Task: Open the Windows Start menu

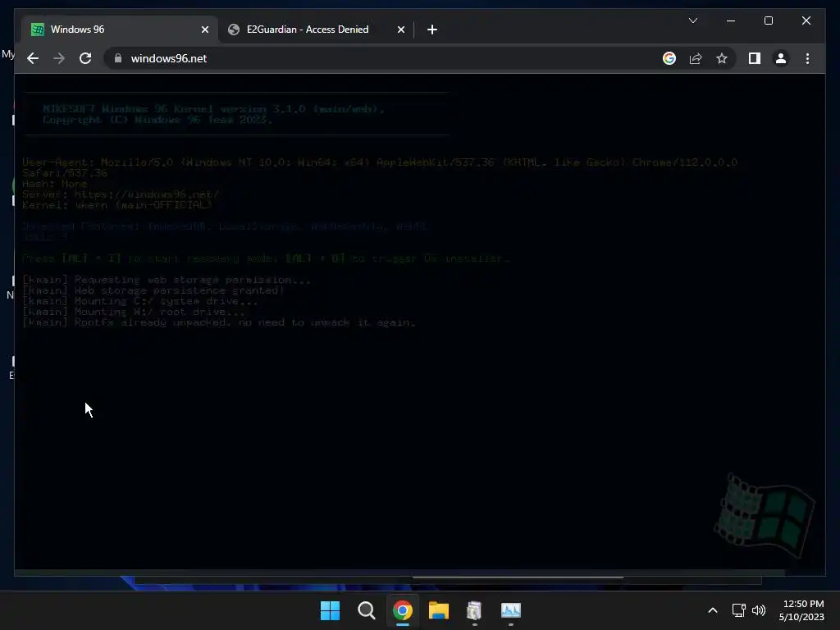Action: coord(330,610)
